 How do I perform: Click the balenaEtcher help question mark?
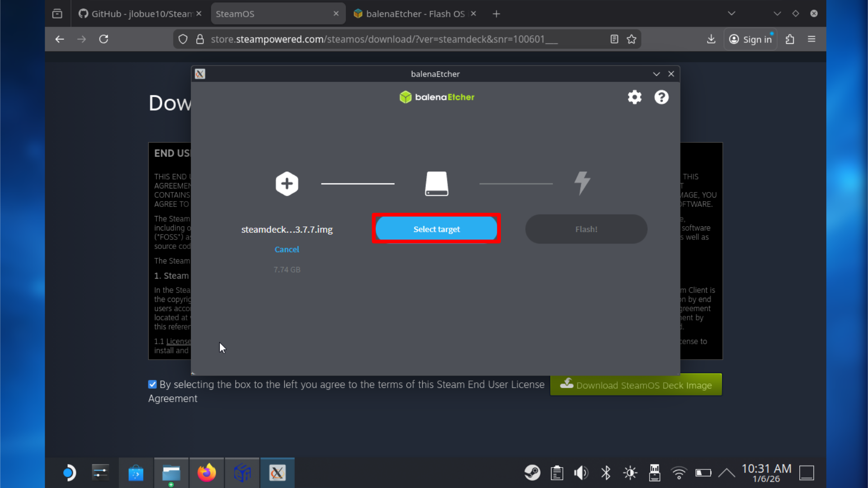(x=661, y=97)
